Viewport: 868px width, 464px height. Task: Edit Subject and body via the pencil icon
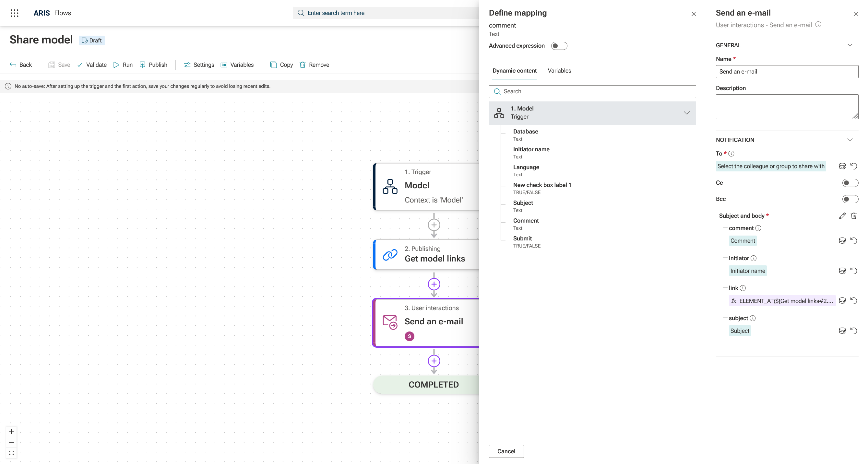coord(842,216)
